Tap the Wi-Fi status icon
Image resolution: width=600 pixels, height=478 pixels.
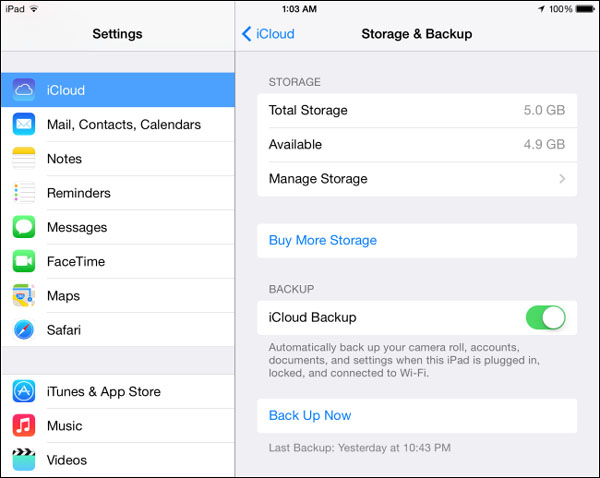34,8
